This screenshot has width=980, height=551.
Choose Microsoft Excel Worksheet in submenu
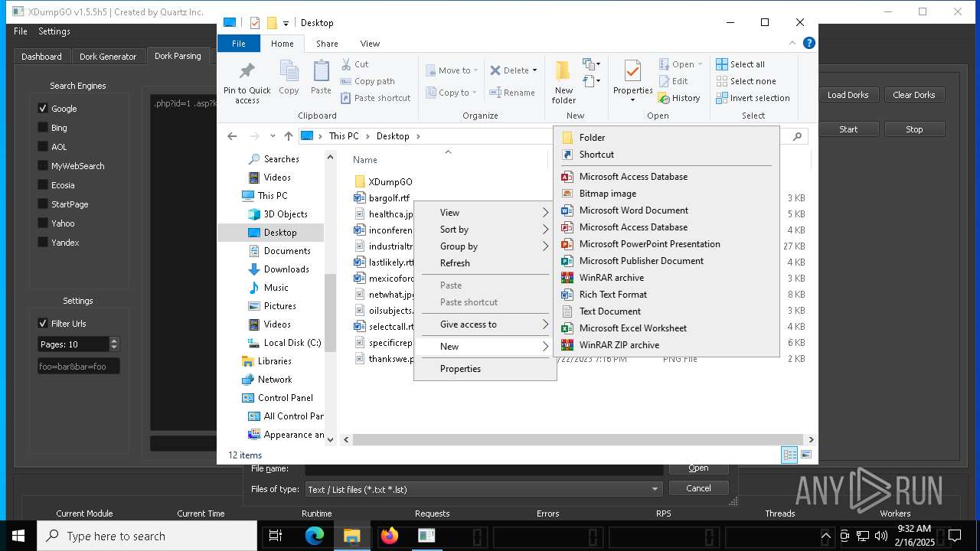[x=666, y=328]
